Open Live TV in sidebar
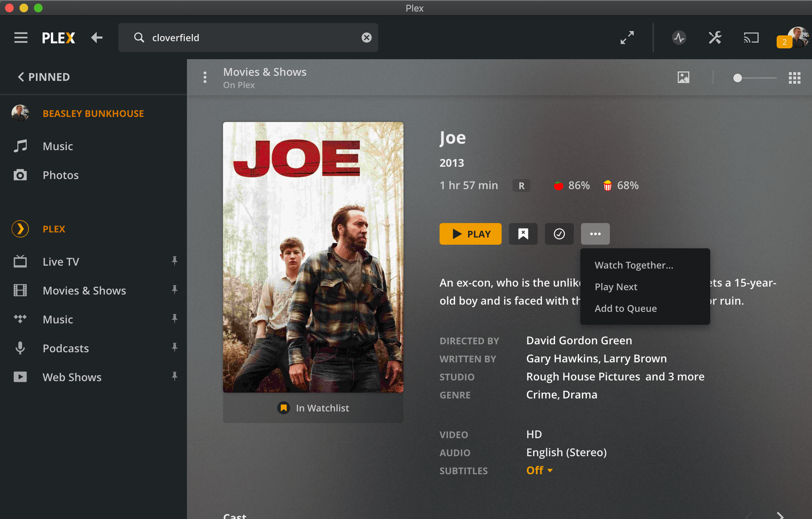The height and width of the screenshot is (519, 812). pyautogui.click(x=61, y=262)
